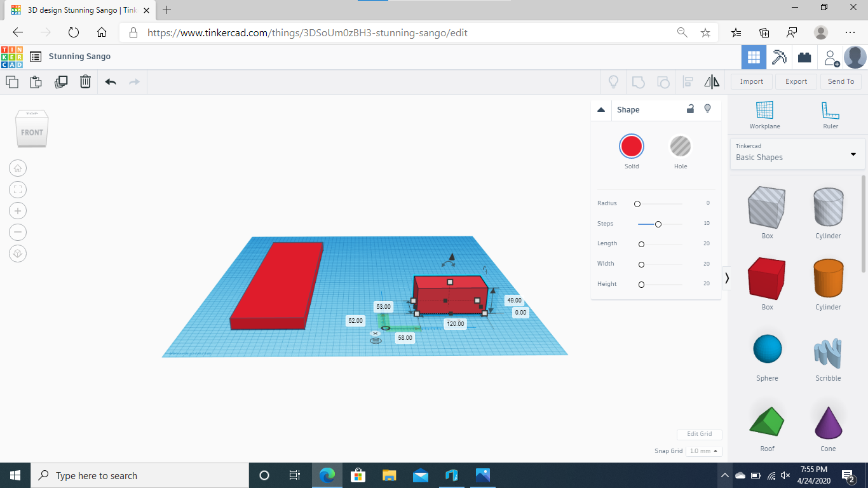Toggle shape visibility with the lightbulb icon

coord(707,109)
